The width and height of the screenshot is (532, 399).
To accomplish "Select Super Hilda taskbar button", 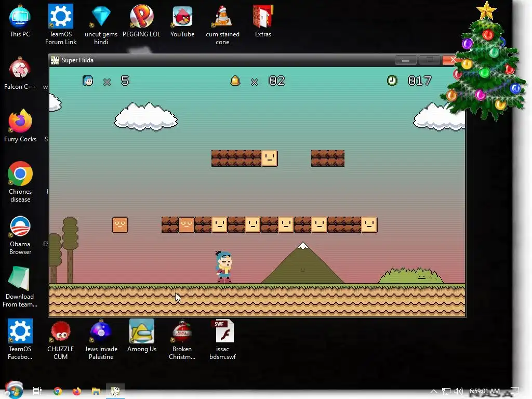I will tap(115, 391).
